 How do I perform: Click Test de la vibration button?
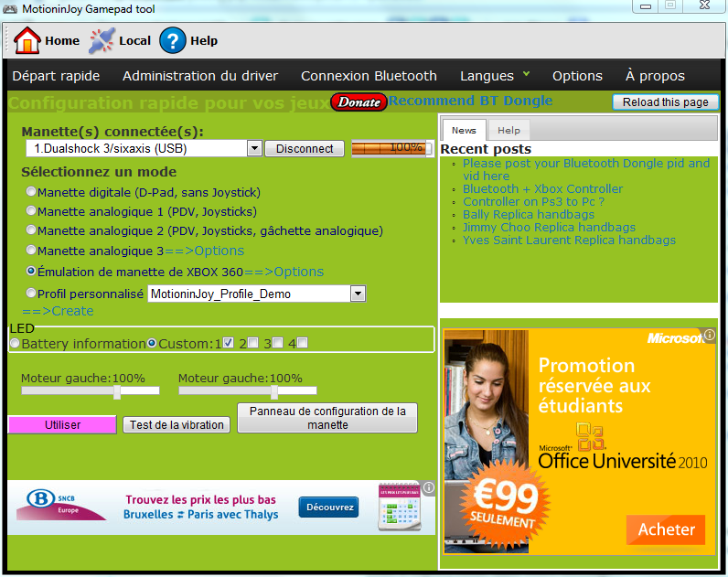coord(177,424)
